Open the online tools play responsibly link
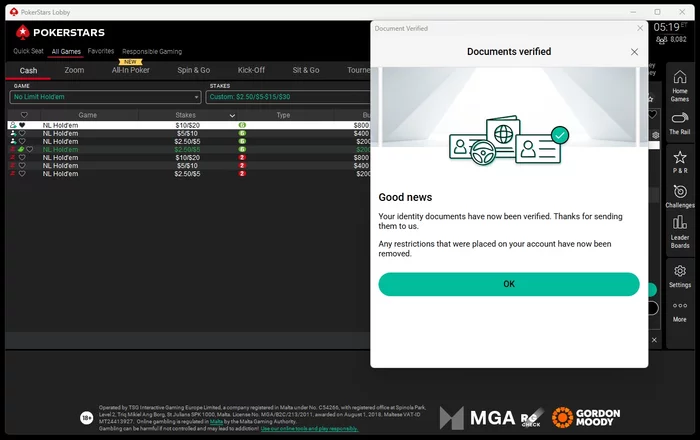700x440 pixels. 309,428
